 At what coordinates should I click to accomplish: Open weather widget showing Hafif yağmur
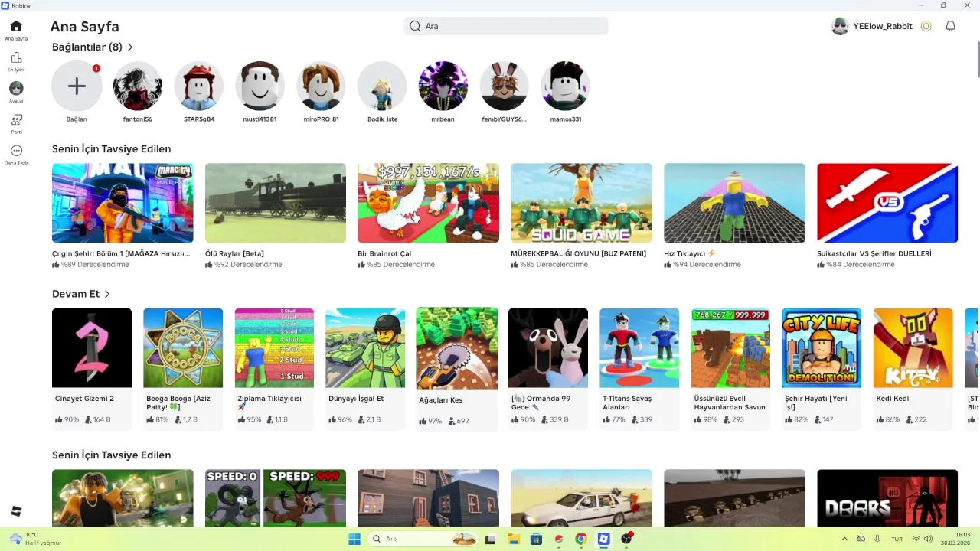35,539
